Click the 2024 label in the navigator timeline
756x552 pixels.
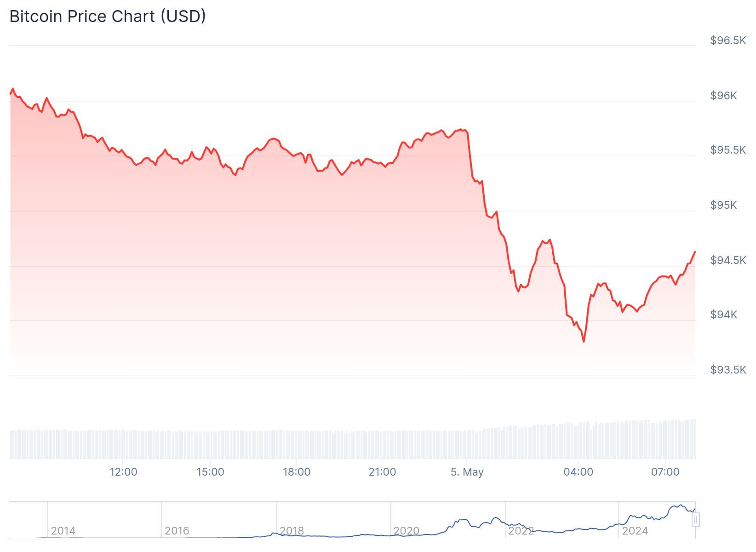(x=635, y=531)
